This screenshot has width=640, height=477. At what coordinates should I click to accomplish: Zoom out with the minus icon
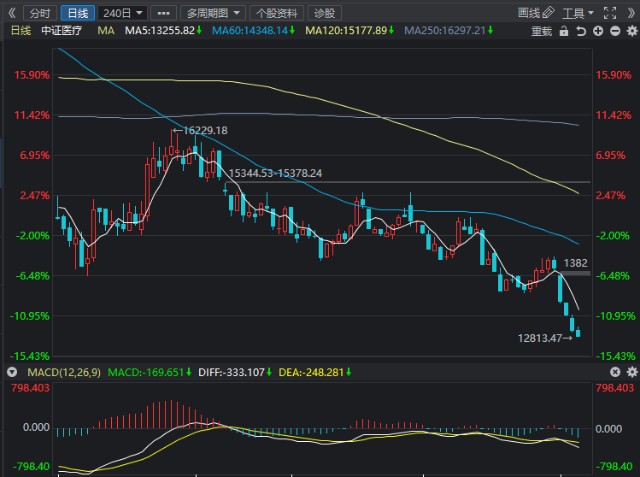pos(615,31)
